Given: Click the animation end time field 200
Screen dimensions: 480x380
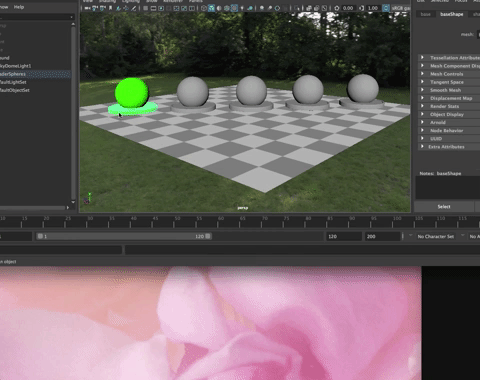Looking at the screenshot, I should [382, 236].
